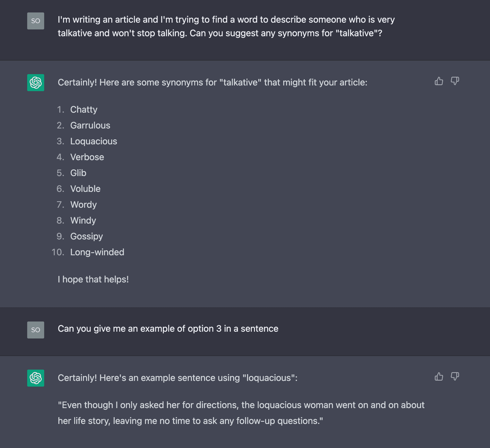The width and height of the screenshot is (490, 448).
Task: Select the word Garrulous in the list
Action: click(90, 125)
